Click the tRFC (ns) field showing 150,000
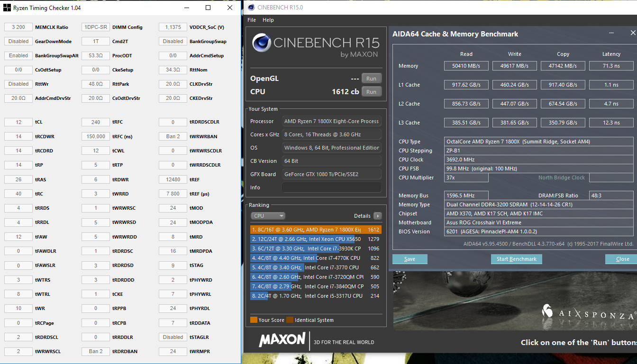This screenshot has height=364, width=637. click(96, 136)
